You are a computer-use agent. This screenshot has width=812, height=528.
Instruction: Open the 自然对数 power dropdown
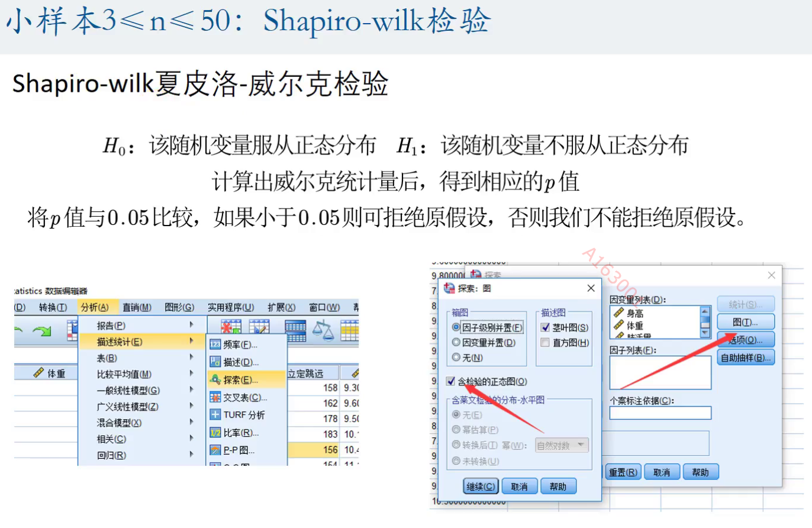pos(562,445)
